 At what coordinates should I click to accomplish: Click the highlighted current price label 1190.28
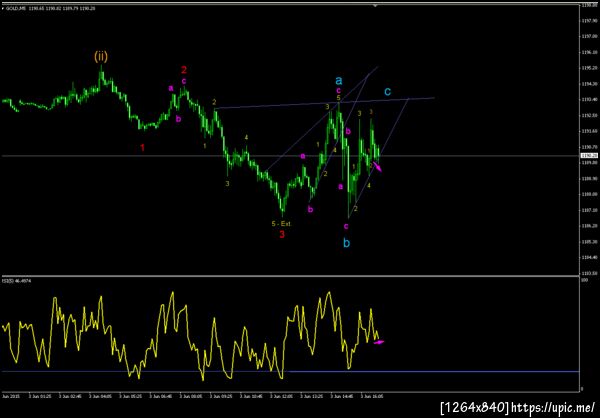pos(587,155)
